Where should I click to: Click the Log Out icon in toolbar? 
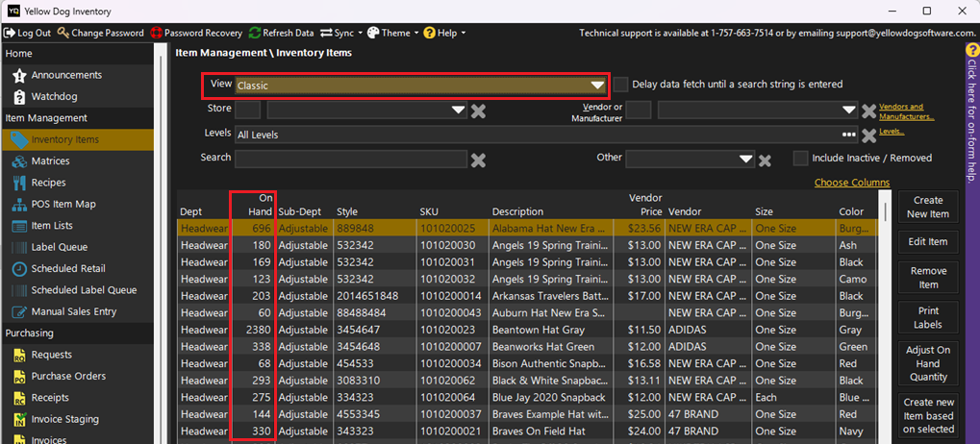[x=11, y=33]
